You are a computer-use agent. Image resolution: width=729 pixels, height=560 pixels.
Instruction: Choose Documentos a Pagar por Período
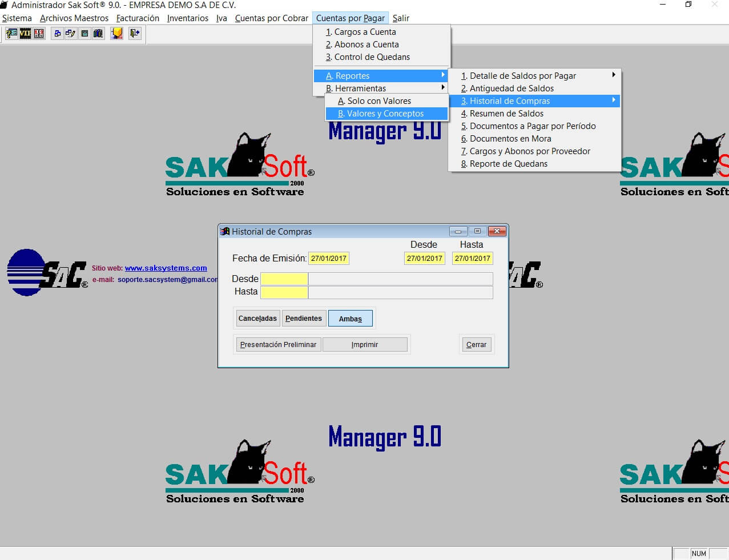[534, 126]
